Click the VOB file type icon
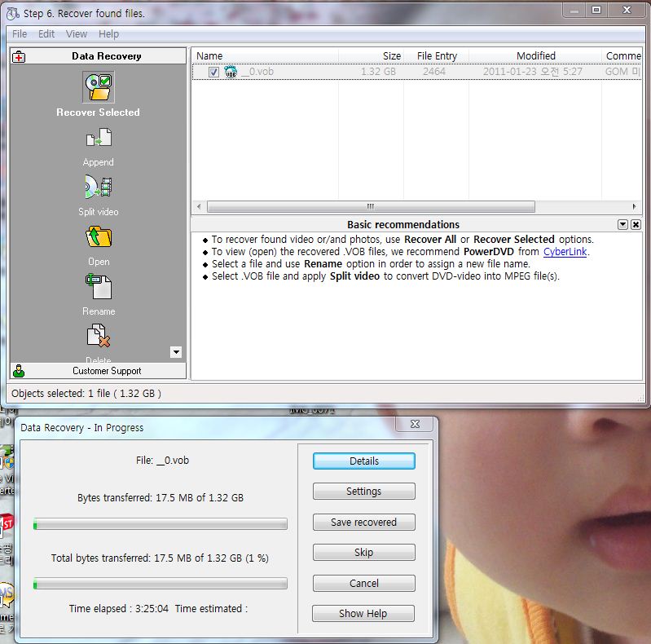The width and height of the screenshot is (651, 644). [231, 72]
